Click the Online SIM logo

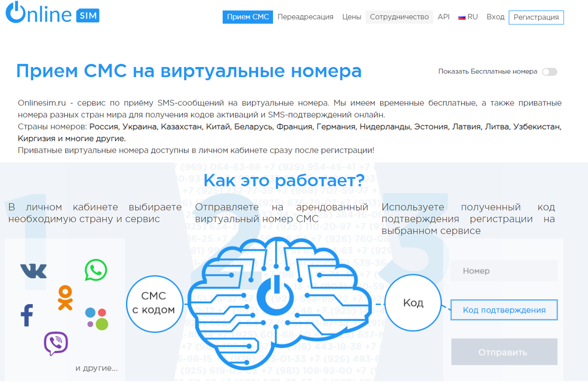(x=53, y=12)
